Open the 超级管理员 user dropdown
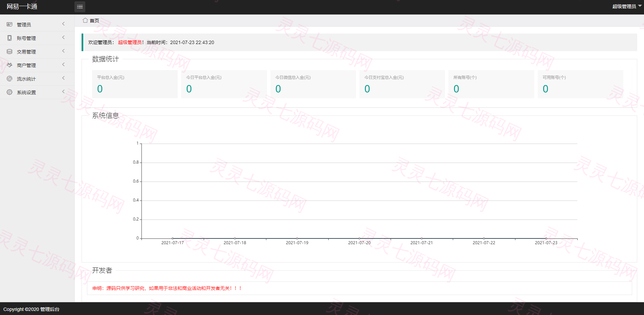644x315 pixels. 627,6
